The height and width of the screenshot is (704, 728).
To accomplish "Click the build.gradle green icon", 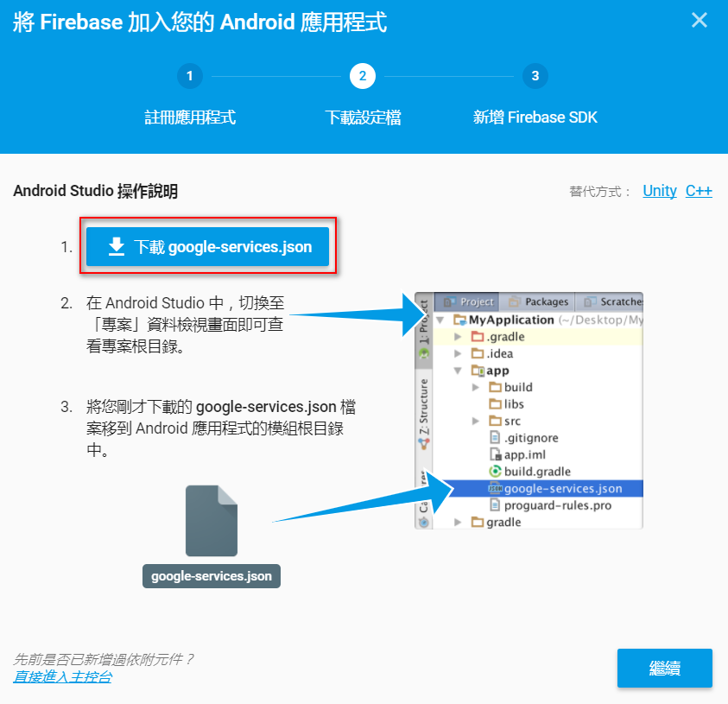I will 495,472.
